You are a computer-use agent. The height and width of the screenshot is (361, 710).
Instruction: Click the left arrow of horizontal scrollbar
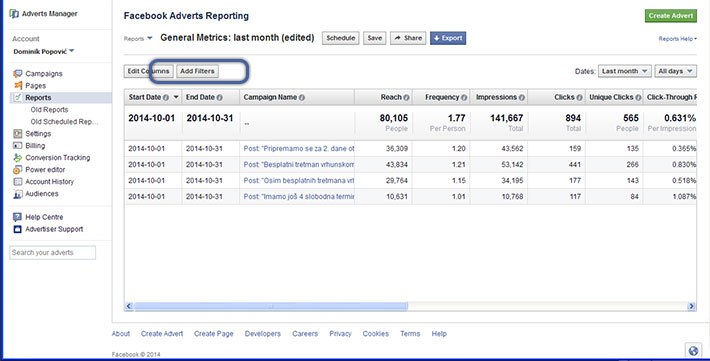click(x=129, y=306)
